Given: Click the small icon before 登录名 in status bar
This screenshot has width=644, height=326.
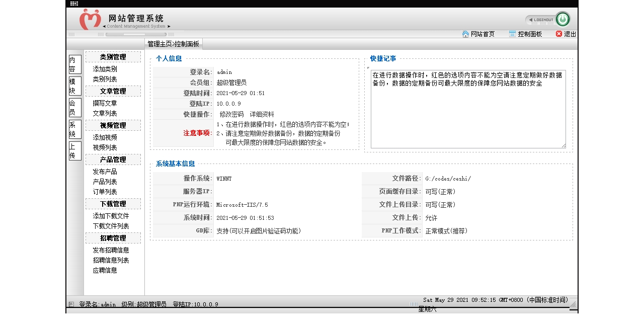Looking at the screenshot, I should 71,304.
